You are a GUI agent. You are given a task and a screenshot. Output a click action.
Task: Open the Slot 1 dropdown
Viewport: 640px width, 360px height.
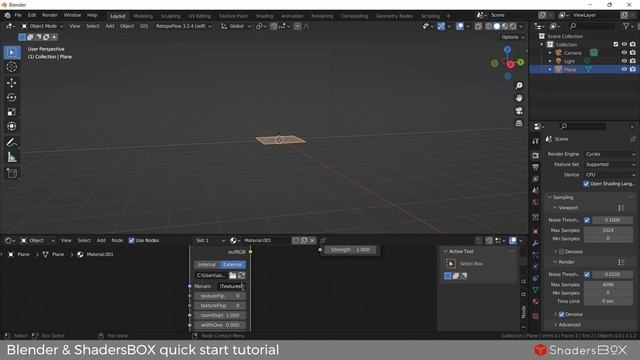(x=210, y=240)
